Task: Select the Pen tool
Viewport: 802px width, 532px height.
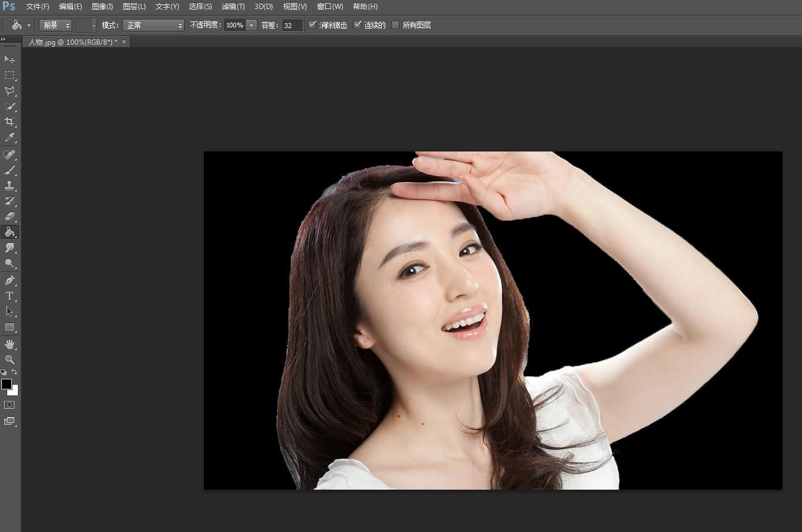Action: 10,280
